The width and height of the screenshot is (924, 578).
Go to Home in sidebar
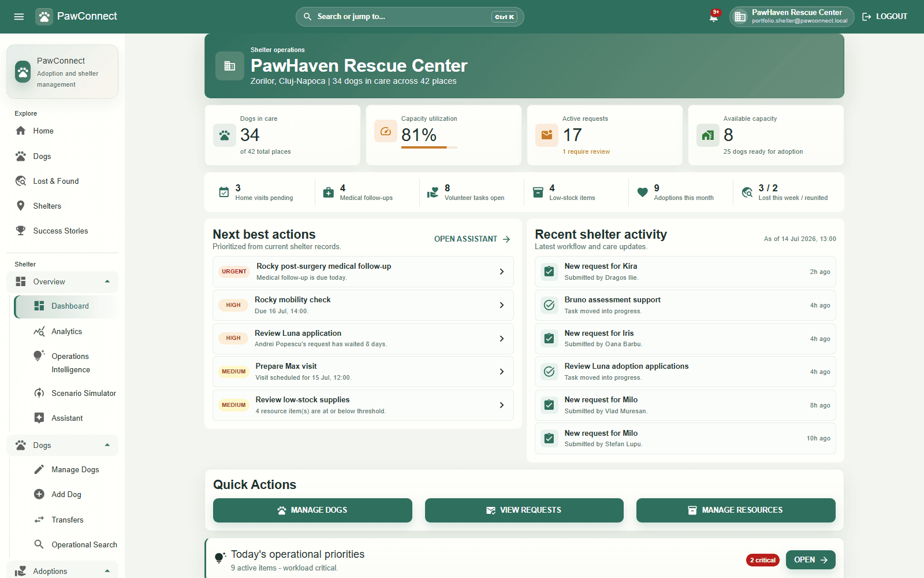[x=62, y=131]
